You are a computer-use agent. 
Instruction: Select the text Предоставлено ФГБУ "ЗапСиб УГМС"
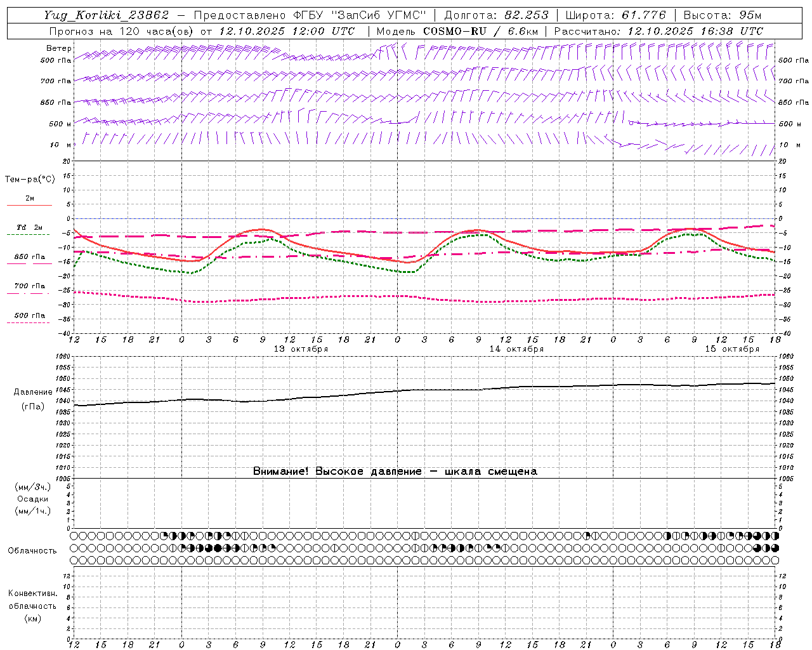click(x=310, y=15)
